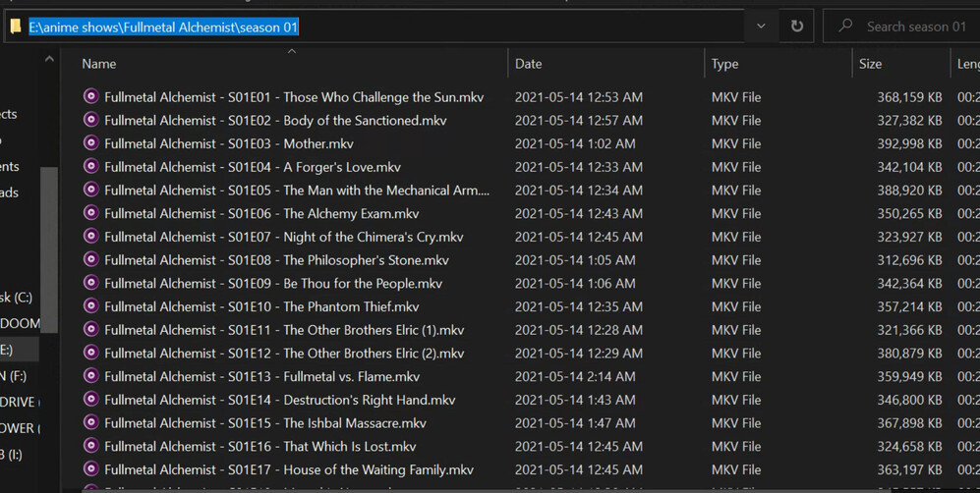Screen dimensions: 980x493
Task: Select The Ishbal Massacre.mkv file name
Action: click(x=265, y=423)
